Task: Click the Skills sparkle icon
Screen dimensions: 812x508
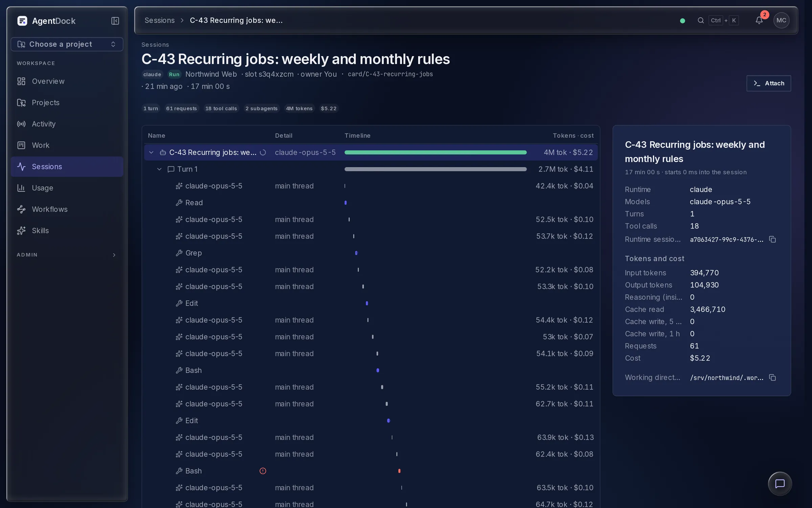Action: (x=21, y=231)
